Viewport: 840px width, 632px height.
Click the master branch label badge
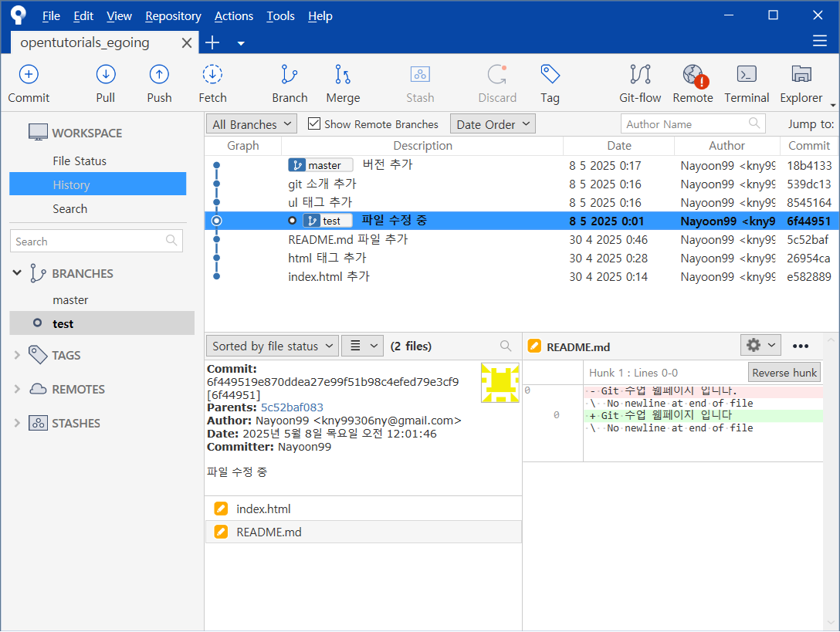(320, 165)
